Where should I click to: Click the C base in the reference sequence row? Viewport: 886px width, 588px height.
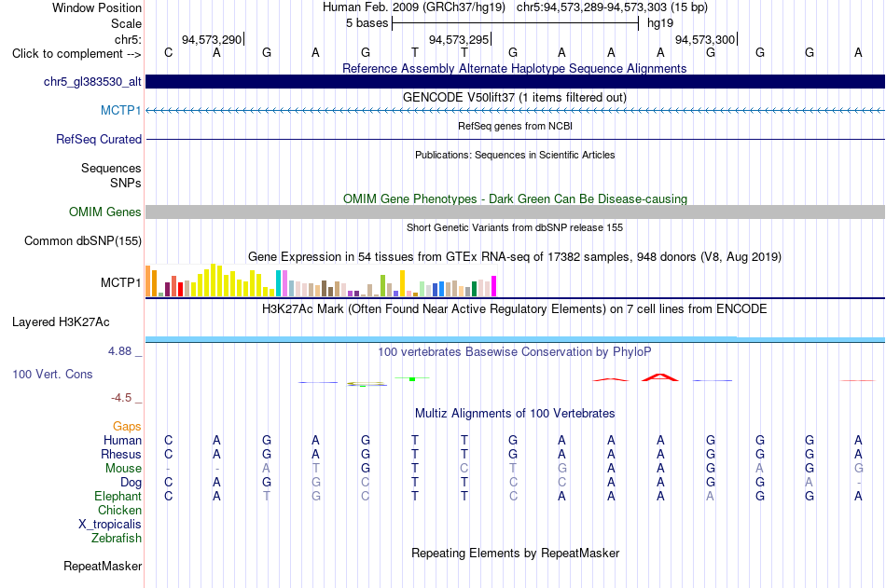pyautogui.click(x=169, y=52)
